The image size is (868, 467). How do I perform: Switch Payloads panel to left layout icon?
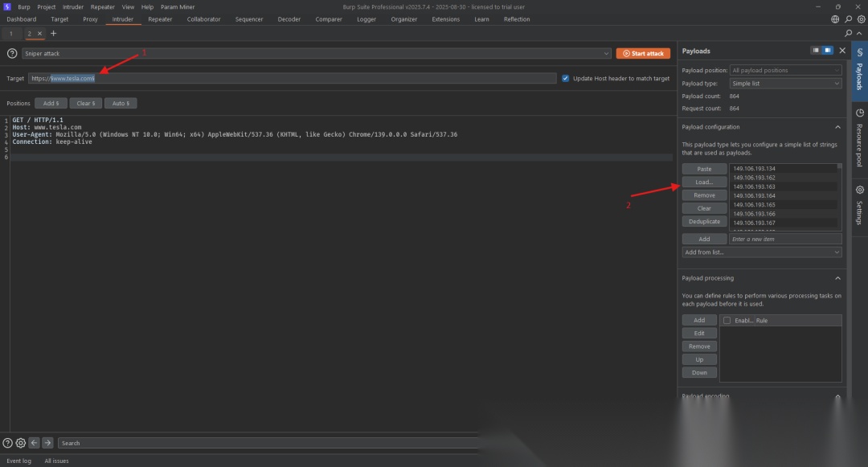coord(816,51)
